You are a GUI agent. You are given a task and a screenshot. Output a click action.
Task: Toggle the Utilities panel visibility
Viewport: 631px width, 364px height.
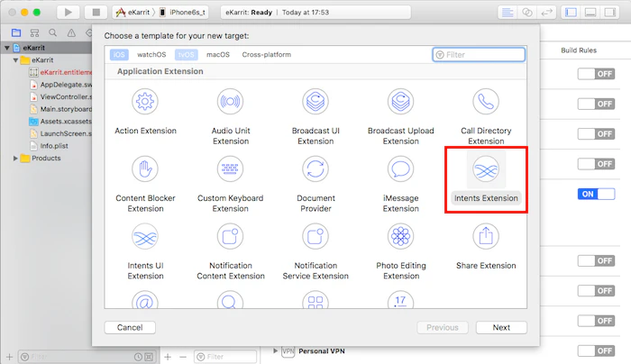click(x=610, y=13)
